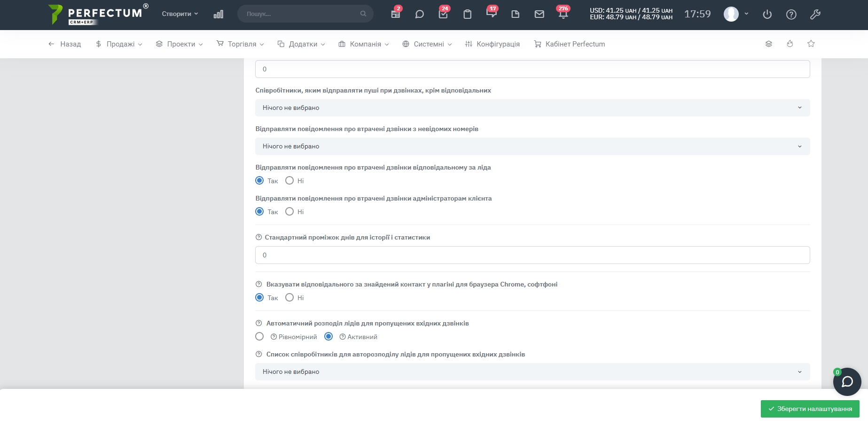Open the help question mark icon

point(791,15)
